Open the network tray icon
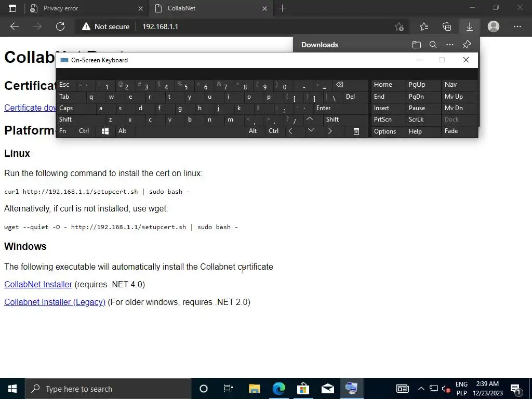The height and width of the screenshot is (399, 532). (x=434, y=389)
